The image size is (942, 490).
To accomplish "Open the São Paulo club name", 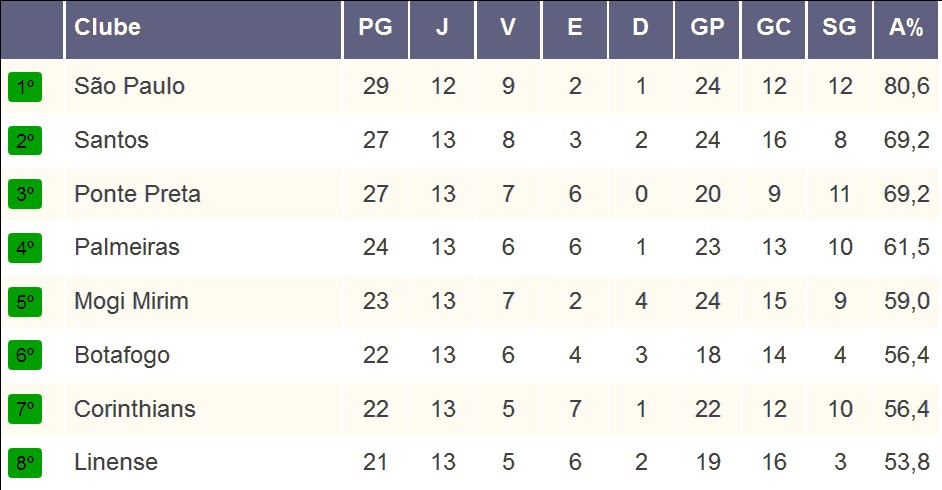I will click(129, 86).
